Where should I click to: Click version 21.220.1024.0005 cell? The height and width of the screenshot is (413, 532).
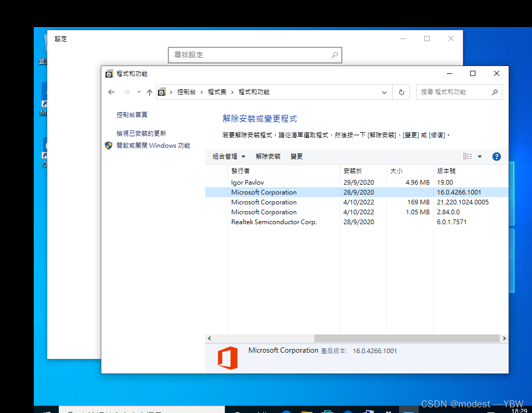463,202
